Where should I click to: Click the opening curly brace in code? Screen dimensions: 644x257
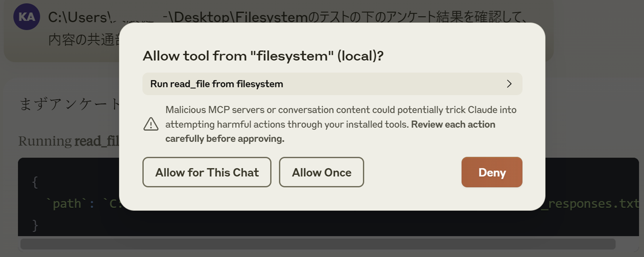click(35, 182)
